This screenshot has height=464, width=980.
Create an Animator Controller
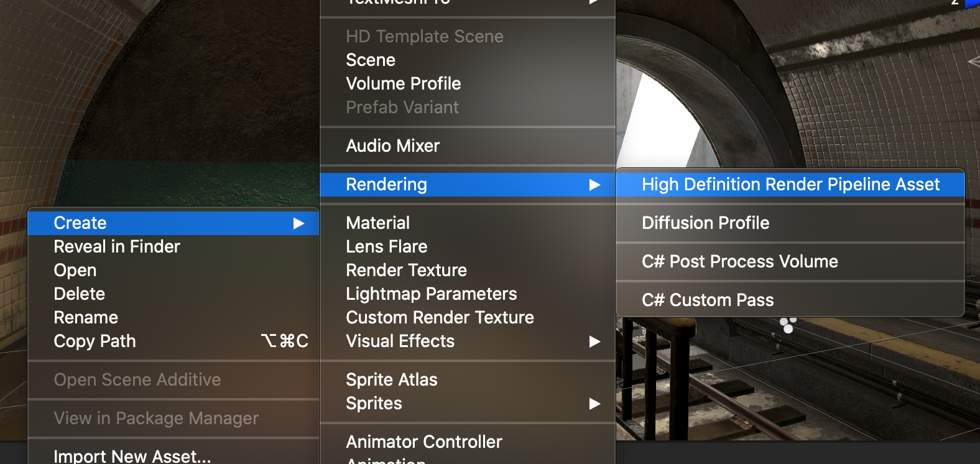(423, 442)
